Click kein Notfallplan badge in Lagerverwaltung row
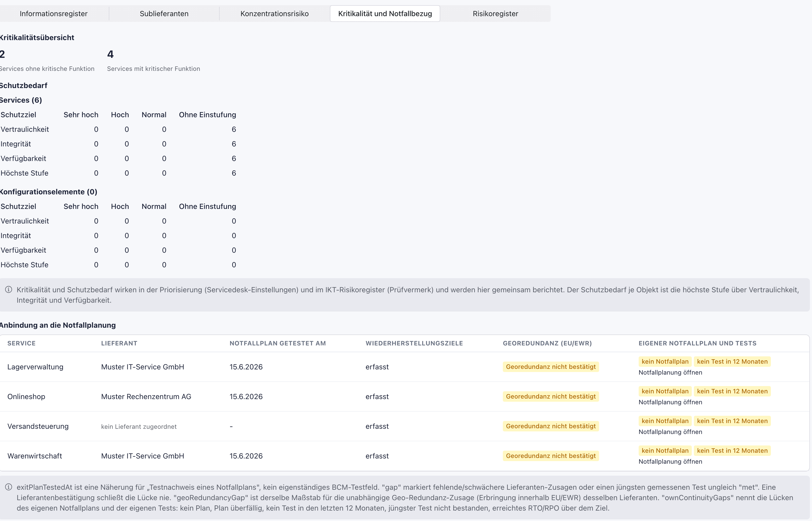812x521 pixels. pos(665,361)
